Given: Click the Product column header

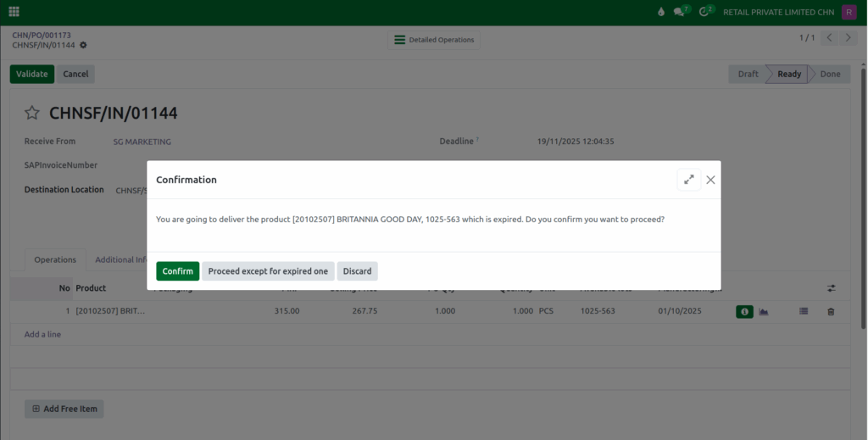Looking at the screenshot, I should (91, 288).
